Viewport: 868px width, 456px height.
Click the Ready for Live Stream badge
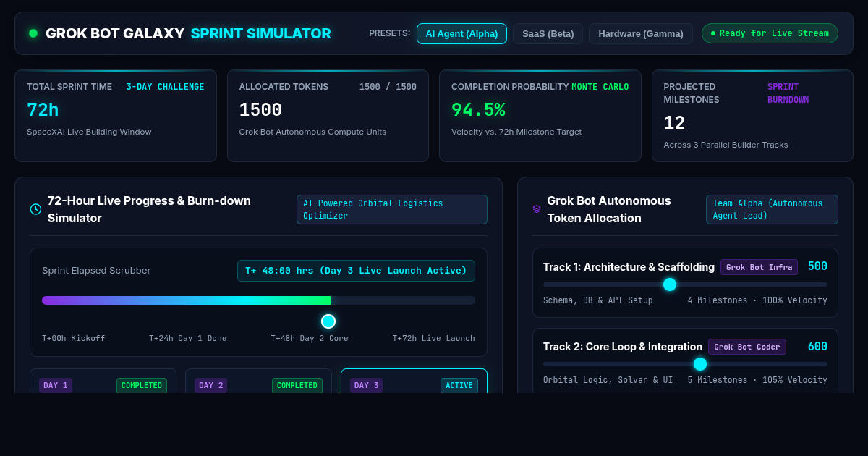click(x=770, y=33)
